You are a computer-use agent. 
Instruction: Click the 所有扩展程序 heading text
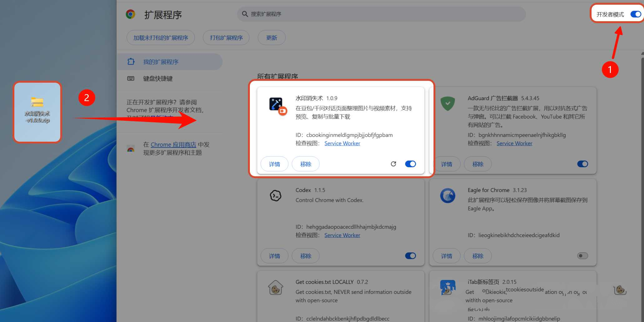coord(277,76)
